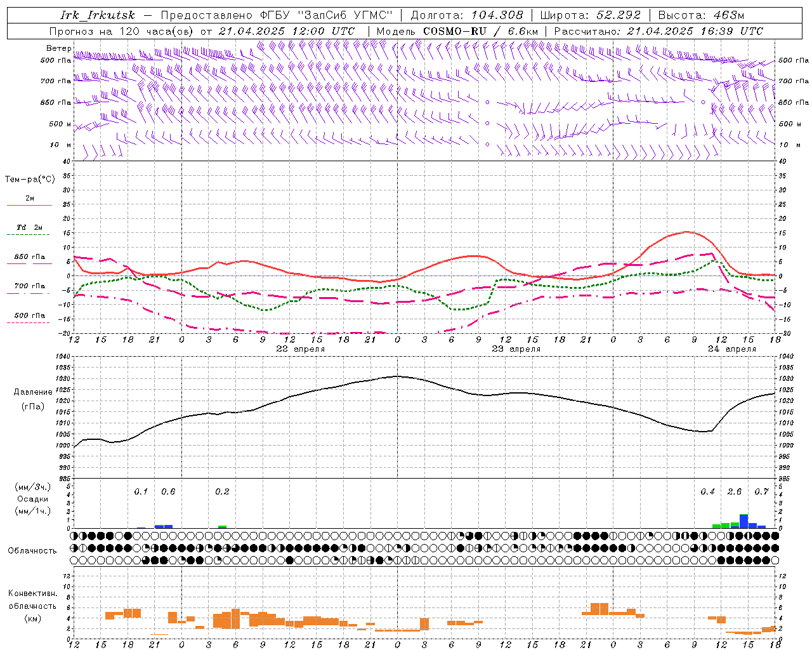Select the forecast start 21.04.2025 12:00 UTC
The height and width of the screenshot is (650, 812).
286,31
